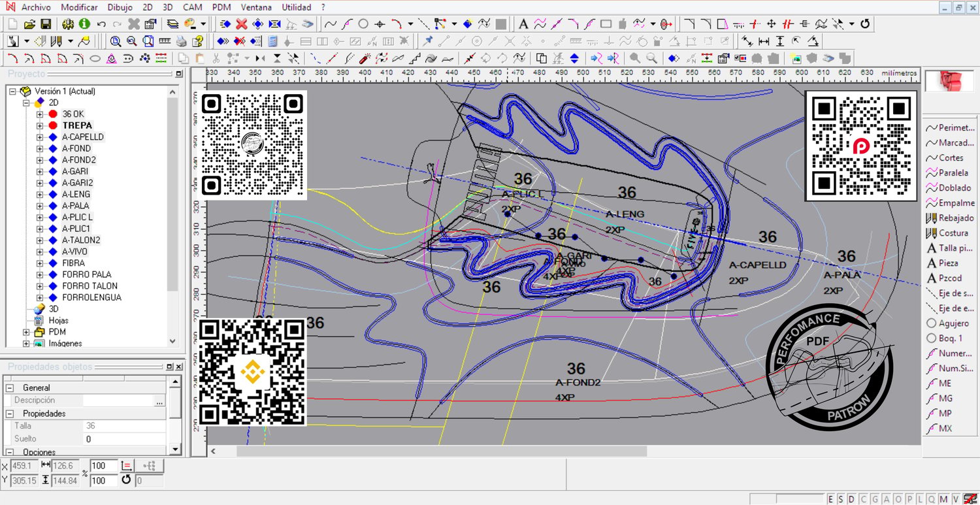Viewport: 980px width, 505px height.
Task: Collapse the General properties section
Action: tap(10, 388)
